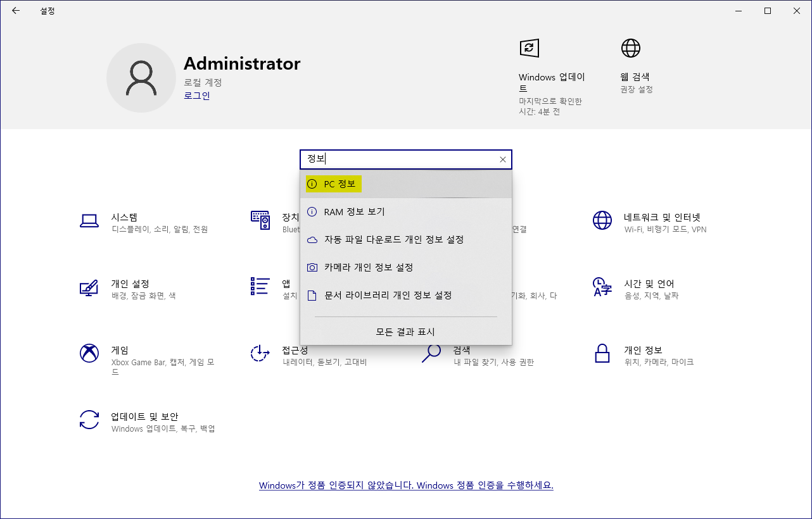Click the 게임 Xbox icon
Viewport: 812px width, 519px height.
[89, 353]
